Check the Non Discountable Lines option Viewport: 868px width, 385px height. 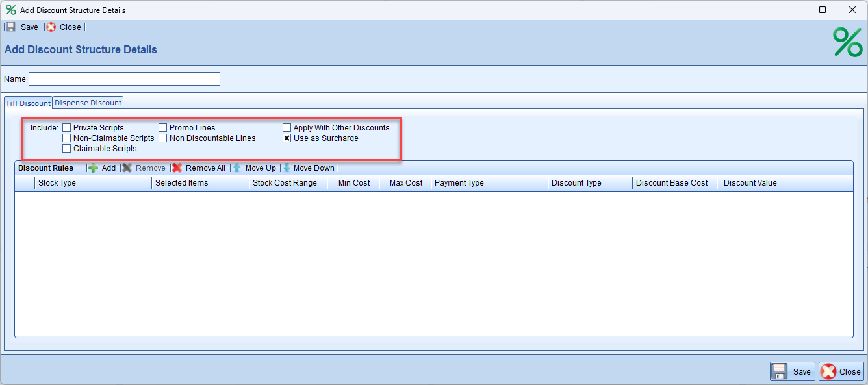[163, 138]
